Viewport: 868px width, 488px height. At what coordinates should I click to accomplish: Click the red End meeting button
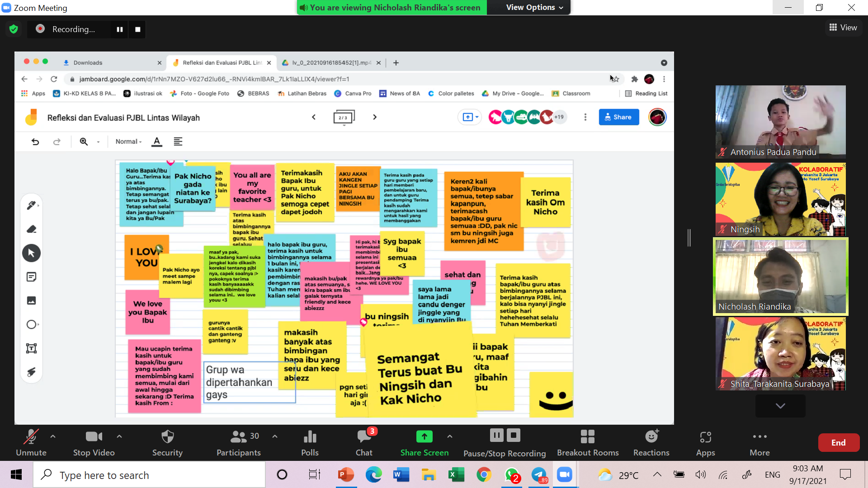838,443
